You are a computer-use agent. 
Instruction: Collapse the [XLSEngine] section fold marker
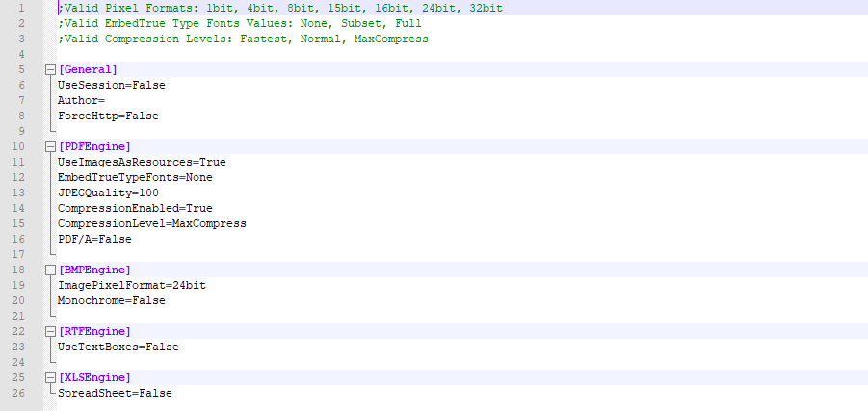coord(50,378)
